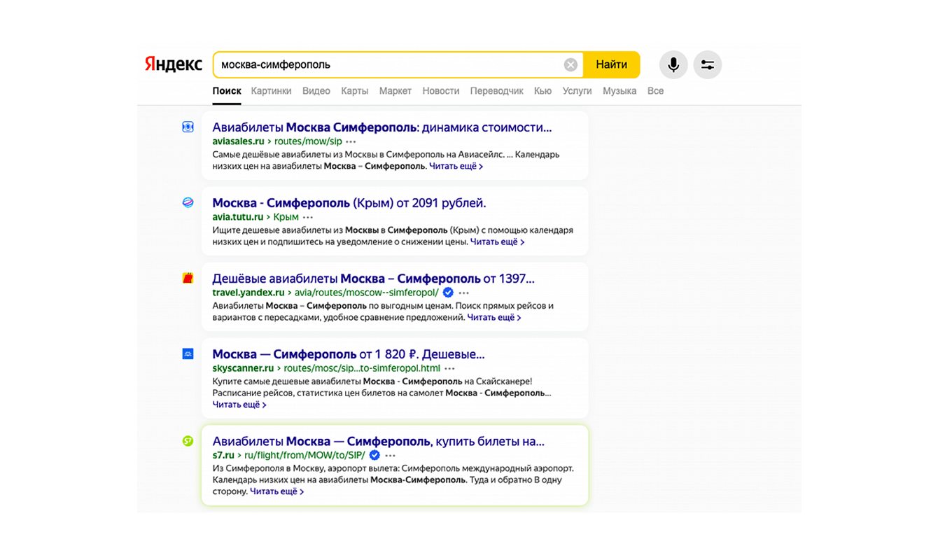The width and height of the screenshot is (938, 560).
Task: Click snippet 'Авиабилеты Москва – Симферополь по выгодным ценам'
Action: coord(384,311)
